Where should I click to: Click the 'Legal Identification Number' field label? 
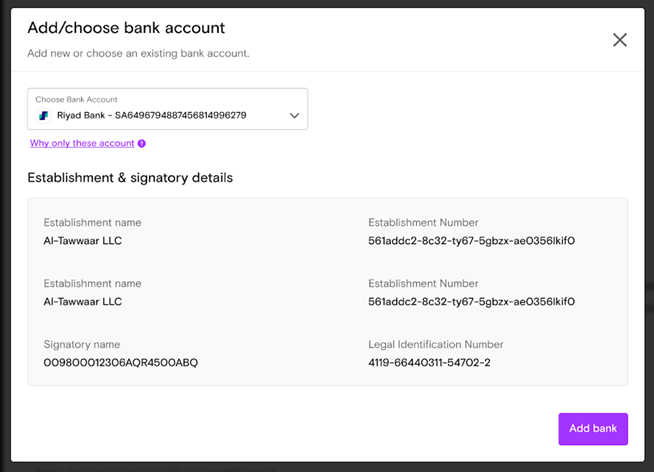pyautogui.click(x=435, y=344)
